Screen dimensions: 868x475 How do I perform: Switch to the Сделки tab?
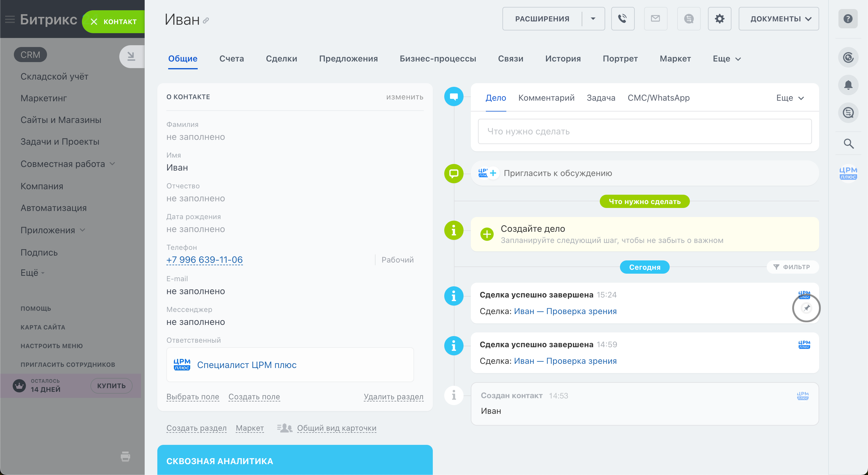(281, 58)
